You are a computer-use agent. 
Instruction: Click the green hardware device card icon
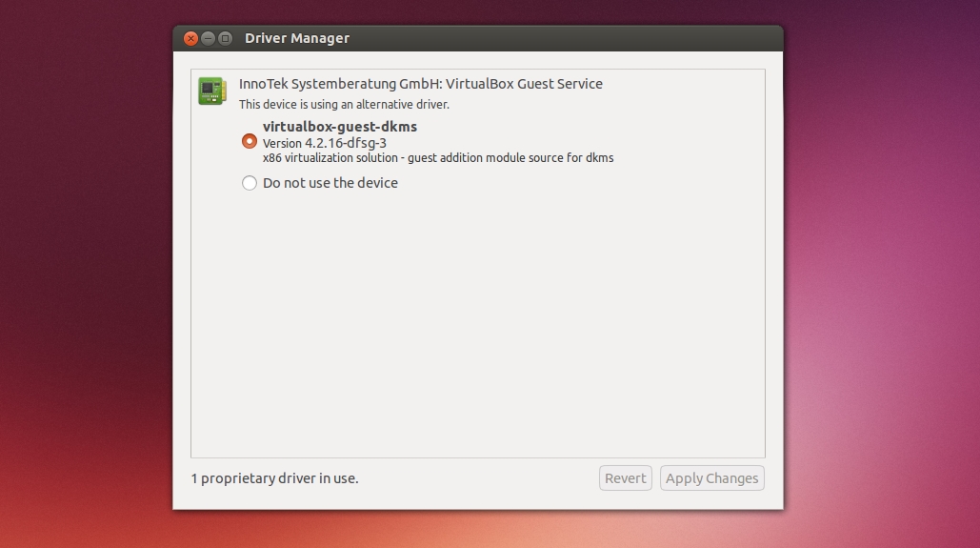(x=211, y=91)
